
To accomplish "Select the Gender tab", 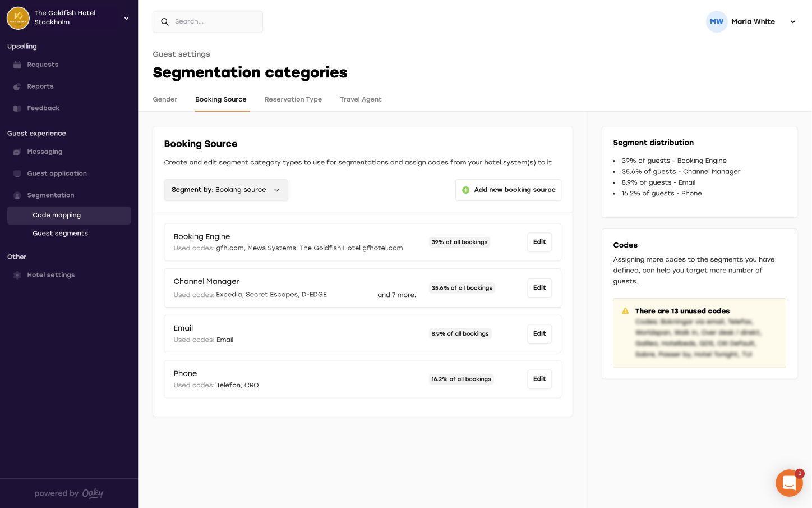I will (165, 99).
